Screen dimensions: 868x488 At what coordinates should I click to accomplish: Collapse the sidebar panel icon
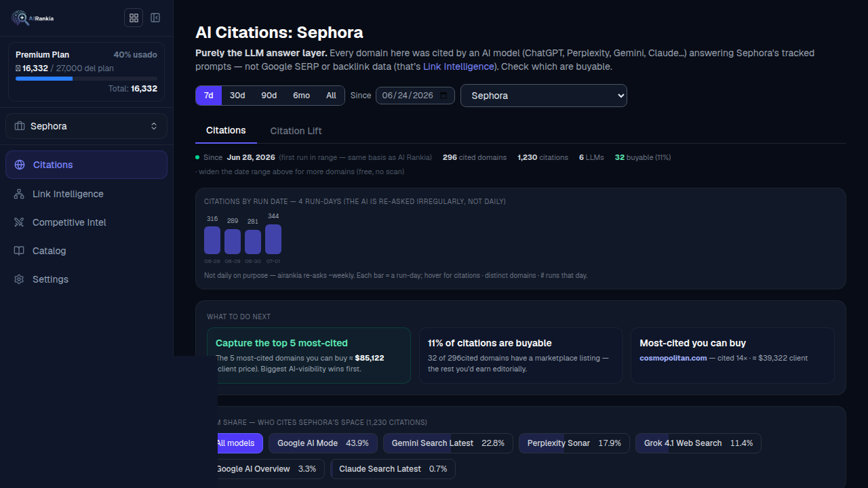pyautogui.click(x=155, y=18)
